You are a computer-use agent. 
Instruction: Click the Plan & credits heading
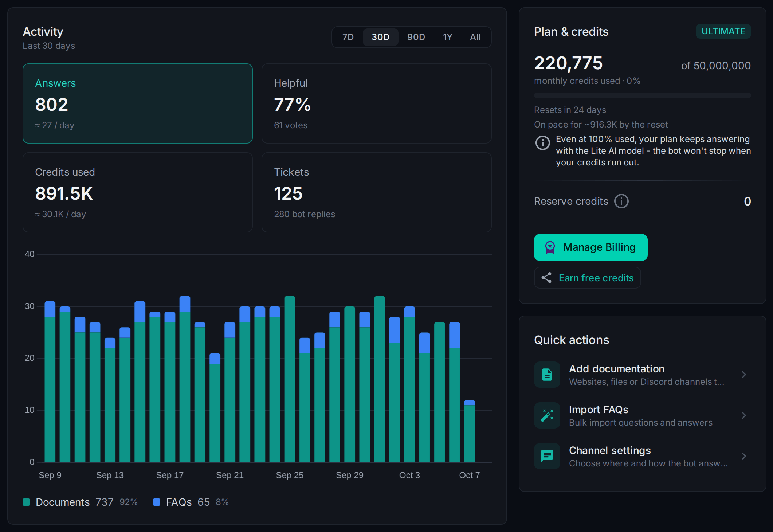pyautogui.click(x=571, y=32)
